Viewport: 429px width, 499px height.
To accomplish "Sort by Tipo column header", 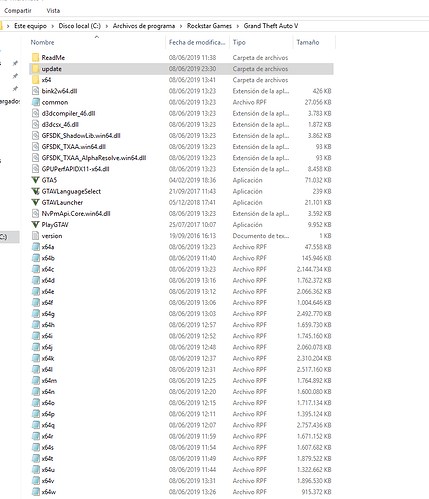I will [239, 42].
